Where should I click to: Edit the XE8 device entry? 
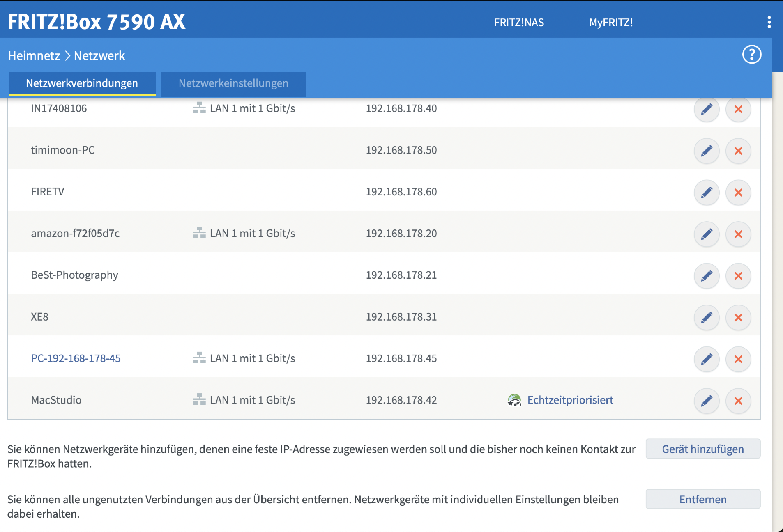[x=707, y=317]
